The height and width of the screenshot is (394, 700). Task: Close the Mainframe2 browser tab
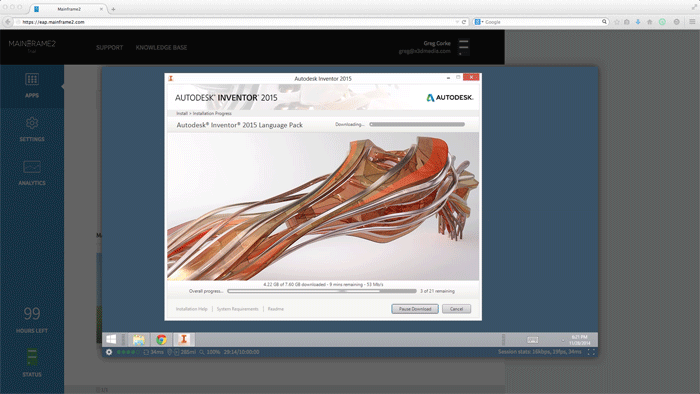coord(101,9)
